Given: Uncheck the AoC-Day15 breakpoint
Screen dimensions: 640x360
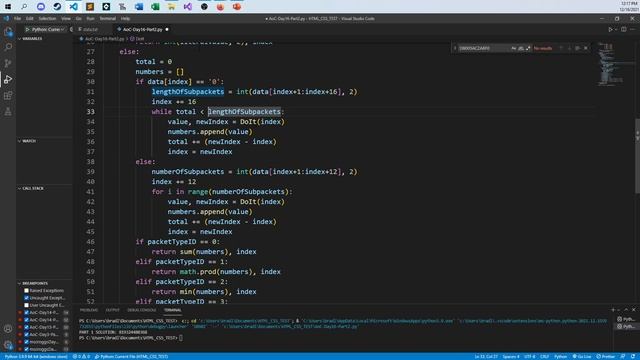Looking at the screenshot, I should click(27, 327).
